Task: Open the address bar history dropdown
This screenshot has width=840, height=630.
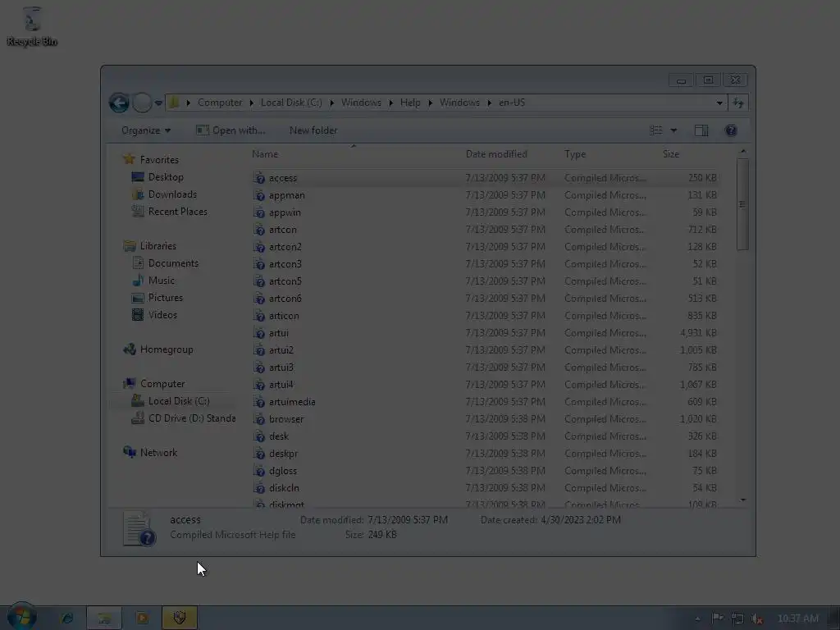Action: (x=719, y=103)
